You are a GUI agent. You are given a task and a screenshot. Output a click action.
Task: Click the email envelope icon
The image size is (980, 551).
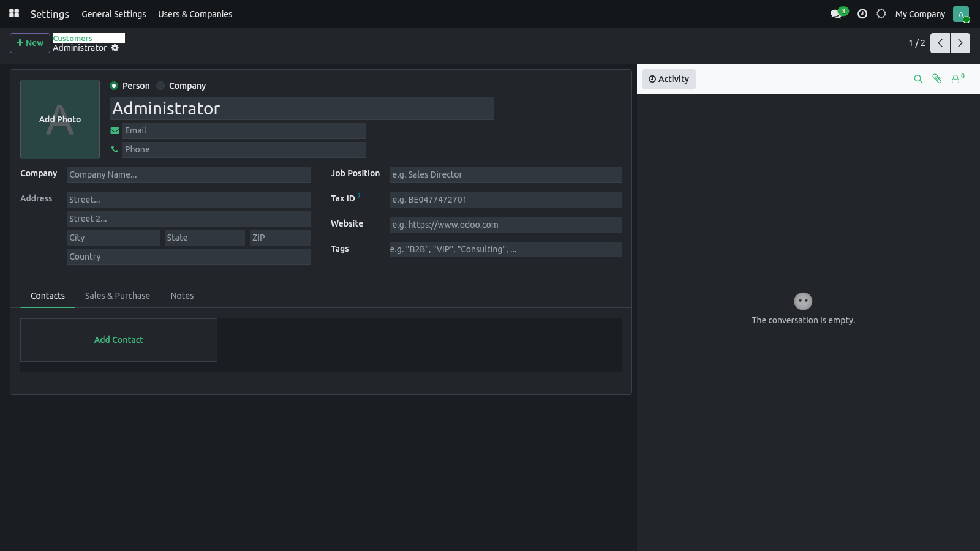point(115,130)
